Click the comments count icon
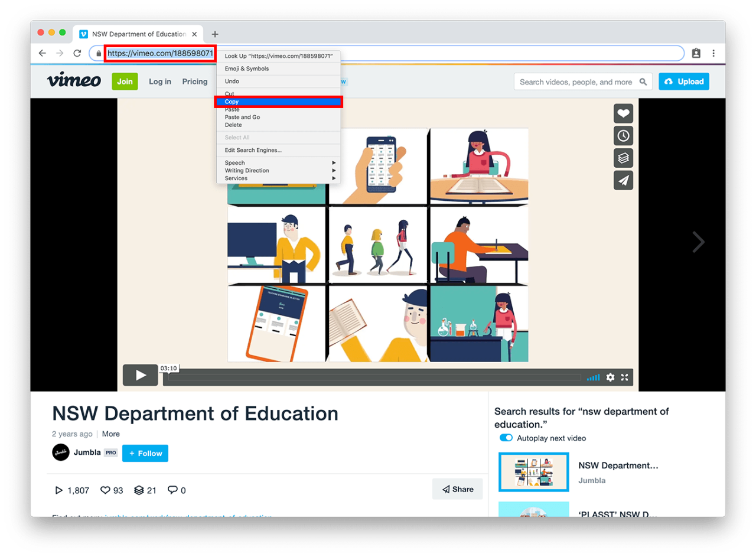756x557 pixels. [172, 490]
